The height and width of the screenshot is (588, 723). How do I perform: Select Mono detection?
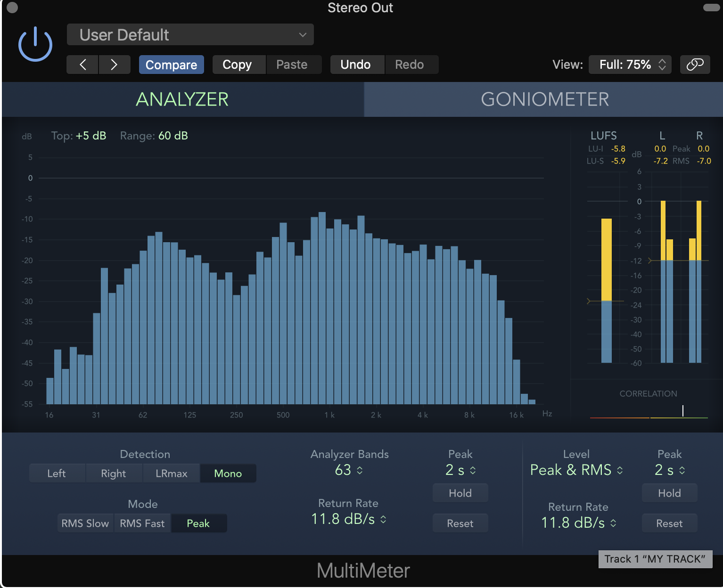[x=228, y=473]
